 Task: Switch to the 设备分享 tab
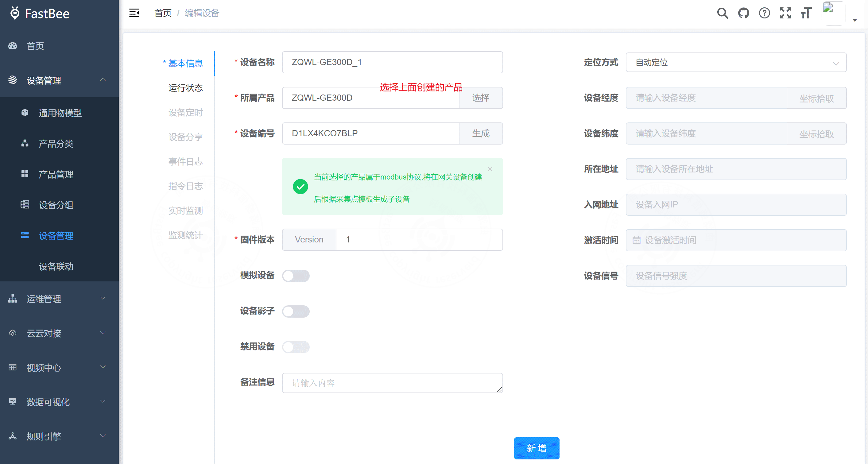(x=185, y=137)
